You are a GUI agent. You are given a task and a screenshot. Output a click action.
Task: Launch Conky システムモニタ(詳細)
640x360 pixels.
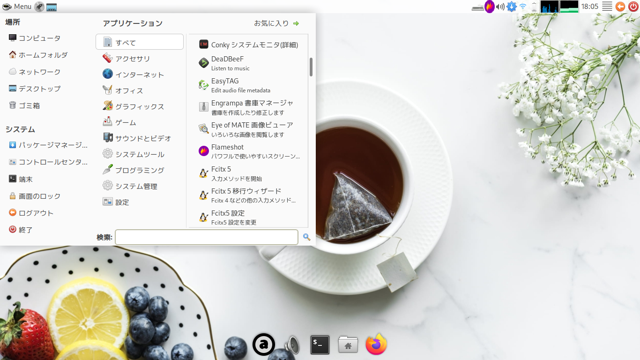249,44
